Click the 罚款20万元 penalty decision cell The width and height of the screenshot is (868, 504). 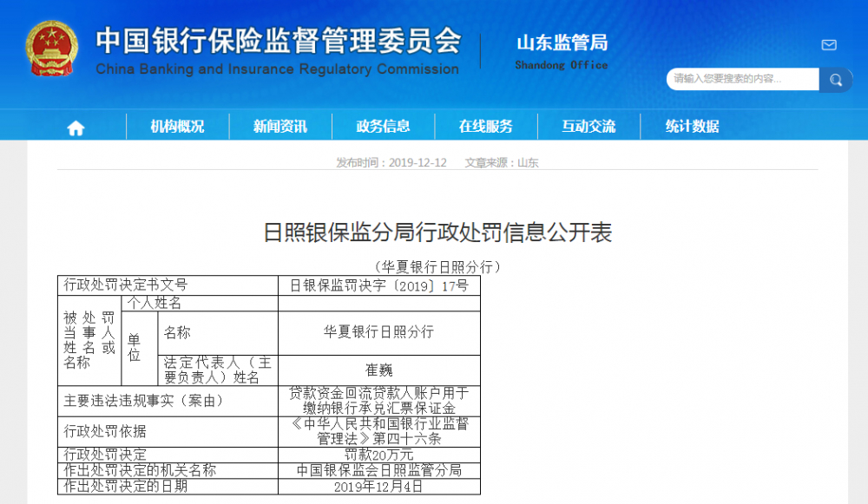point(378,455)
